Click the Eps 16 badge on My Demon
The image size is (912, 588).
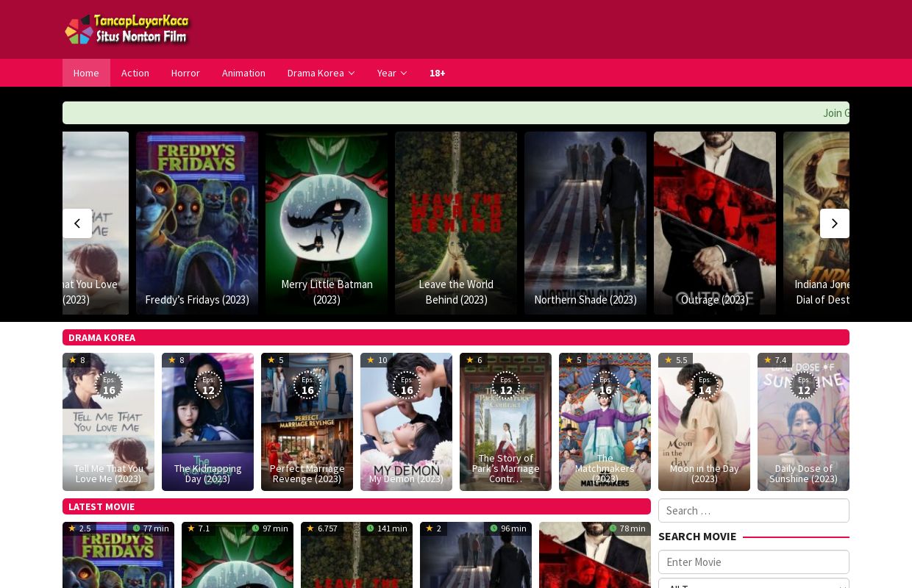pos(406,385)
